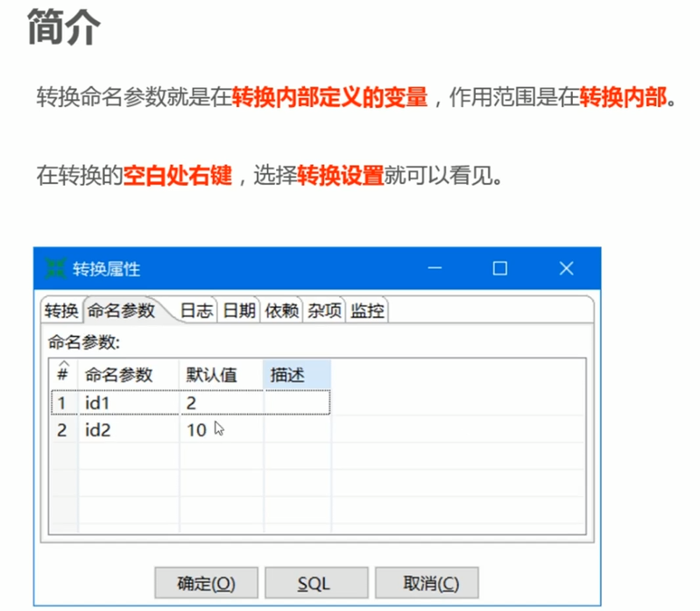Open the 日期 tab

click(239, 310)
